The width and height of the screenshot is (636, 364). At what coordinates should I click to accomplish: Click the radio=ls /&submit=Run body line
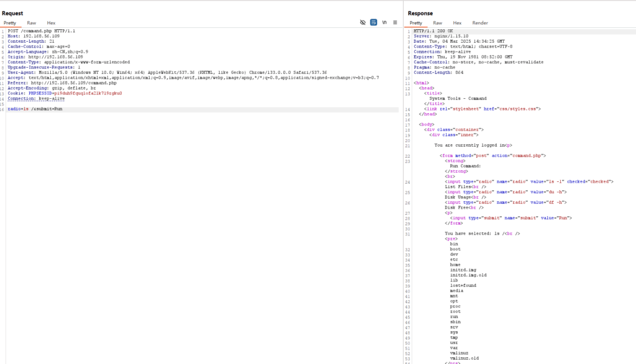click(x=35, y=109)
